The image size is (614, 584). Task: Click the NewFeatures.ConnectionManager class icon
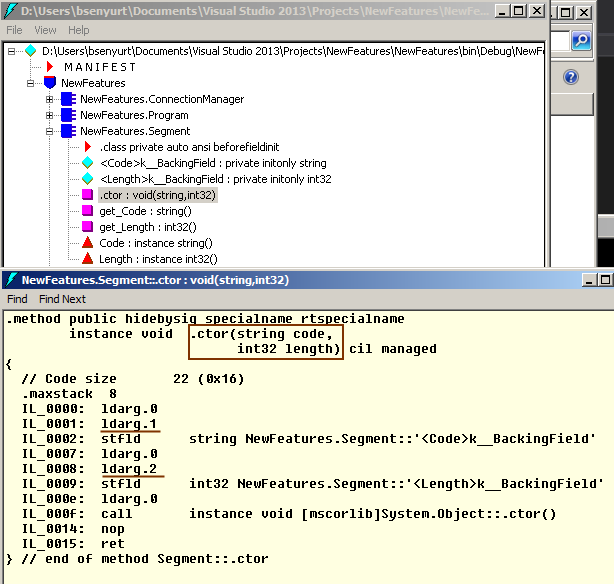click(x=68, y=99)
